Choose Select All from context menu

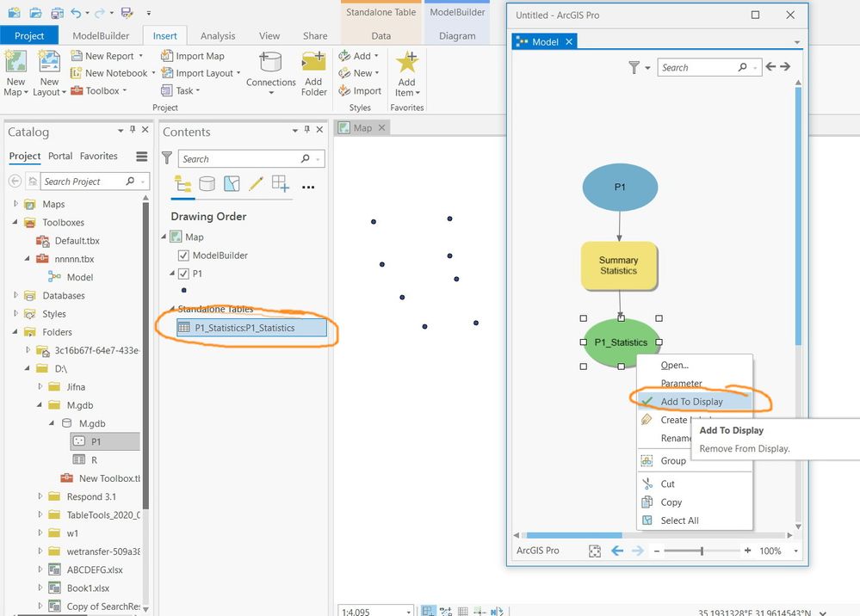(695, 521)
